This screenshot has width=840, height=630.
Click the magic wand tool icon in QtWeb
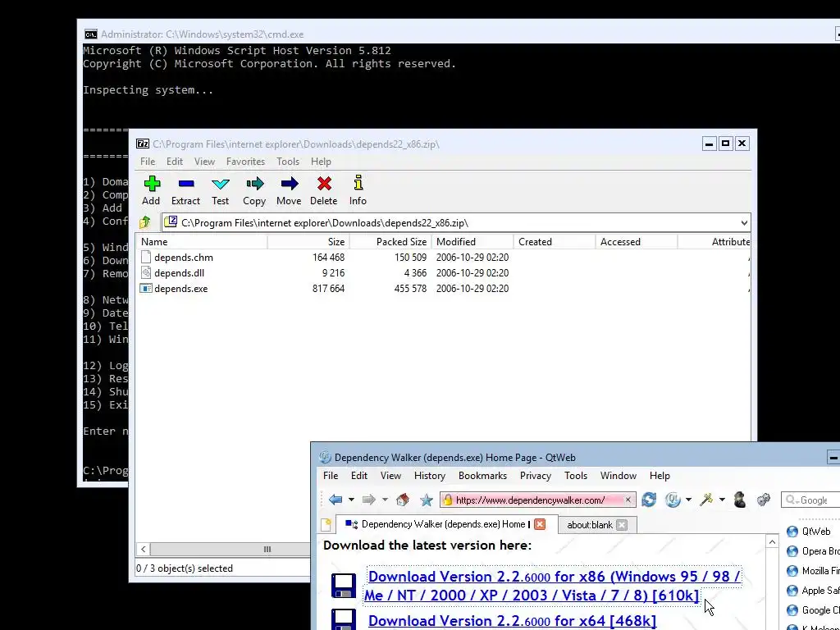706,500
